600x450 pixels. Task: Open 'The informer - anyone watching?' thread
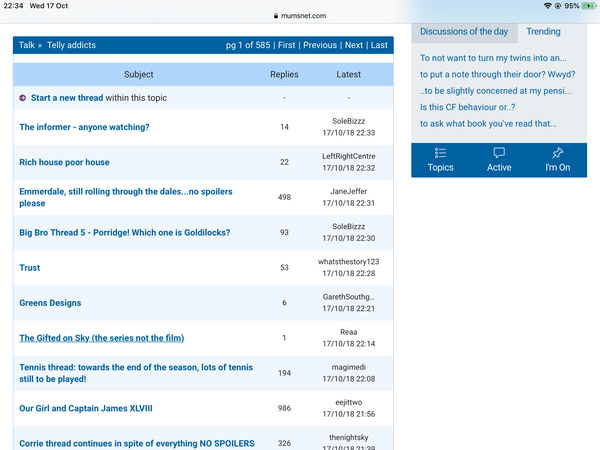point(84,127)
